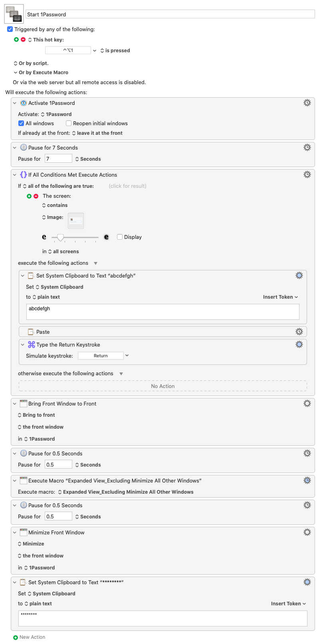Enable the Display checkbox for image match

point(120,237)
